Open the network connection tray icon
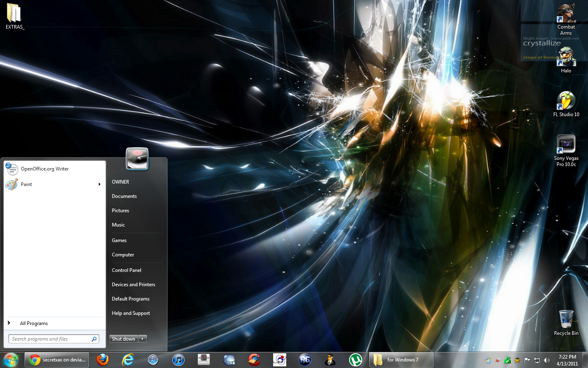The width and height of the screenshot is (588, 368). click(537, 360)
